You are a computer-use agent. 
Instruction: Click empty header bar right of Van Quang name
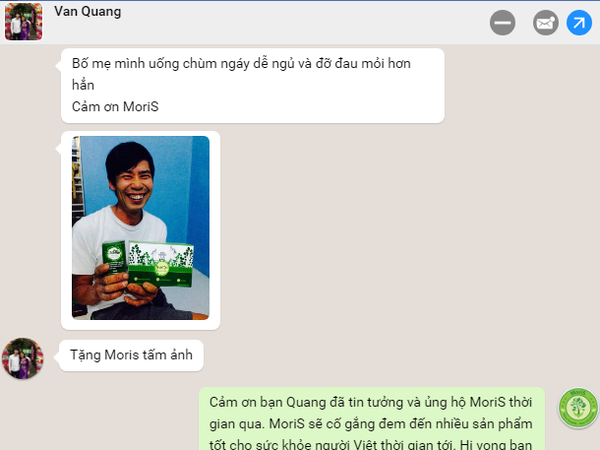(302, 23)
